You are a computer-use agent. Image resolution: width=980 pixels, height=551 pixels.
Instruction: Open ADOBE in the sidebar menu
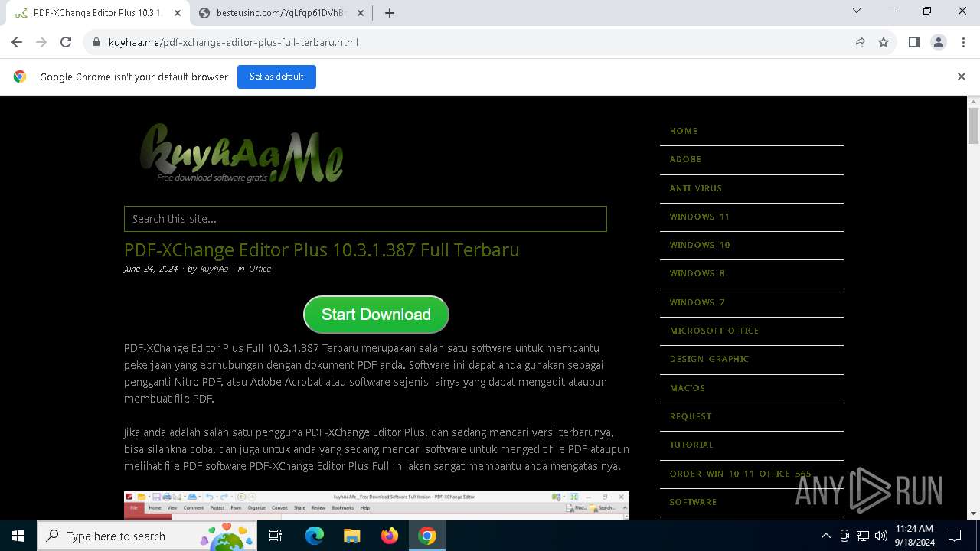[x=686, y=159]
